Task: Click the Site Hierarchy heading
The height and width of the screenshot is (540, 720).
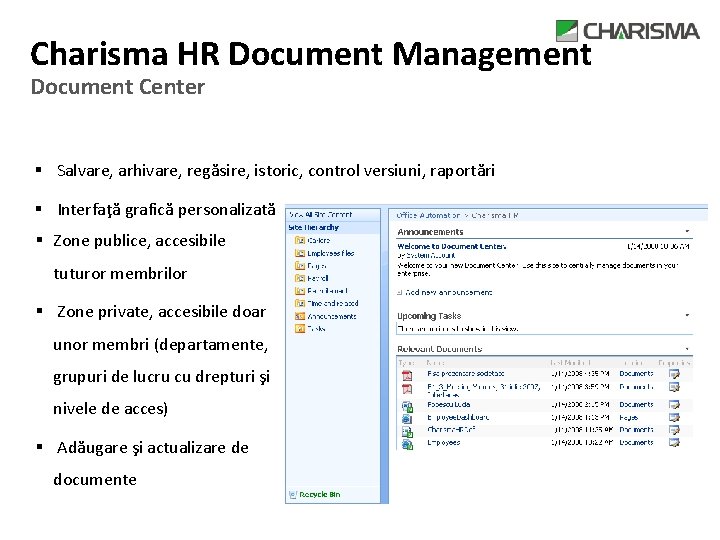Action: pos(314,227)
